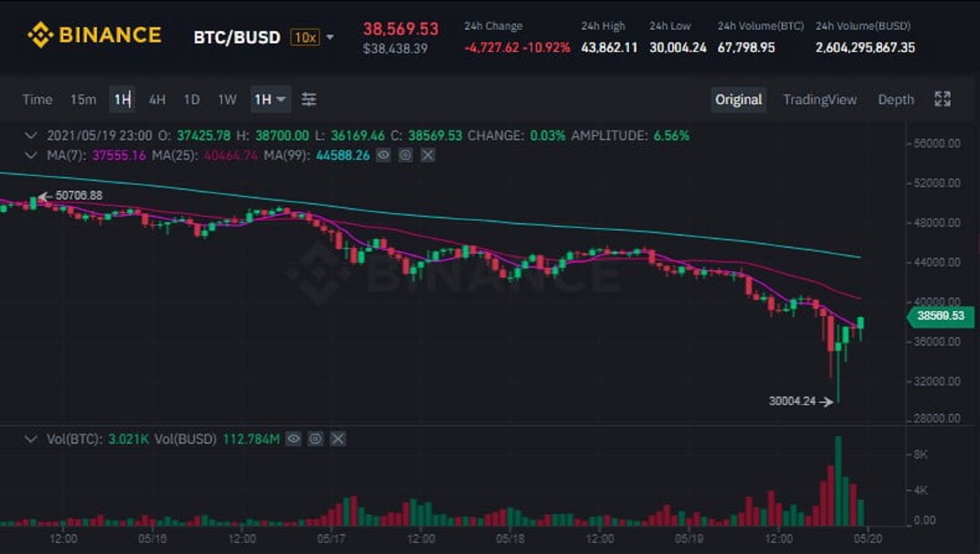Remove the MA indicator with X icon
980x554 pixels.
(x=428, y=155)
